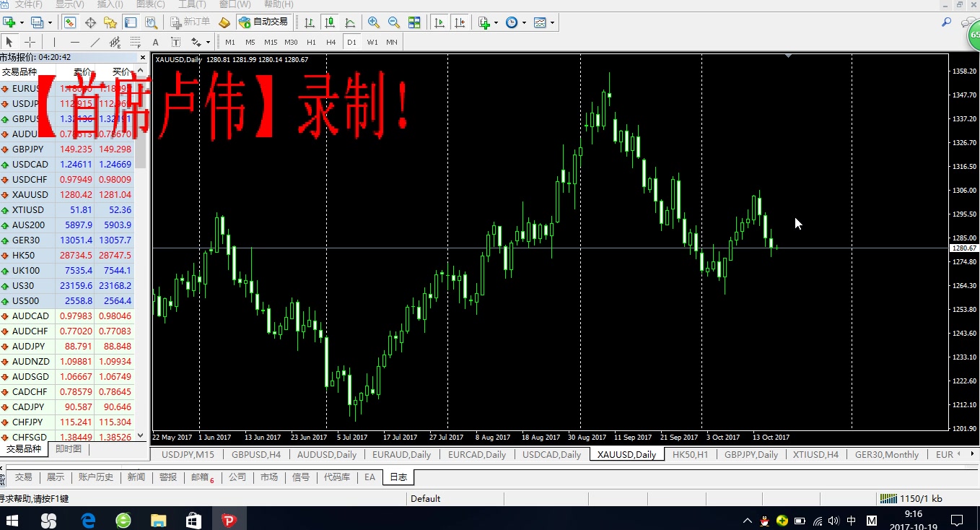Open the Data Window crosshair icon

(90, 22)
